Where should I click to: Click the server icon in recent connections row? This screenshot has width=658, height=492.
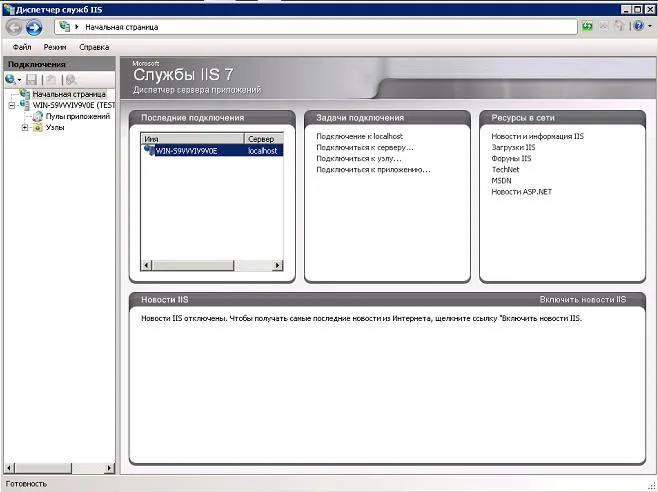click(x=149, y=150)
